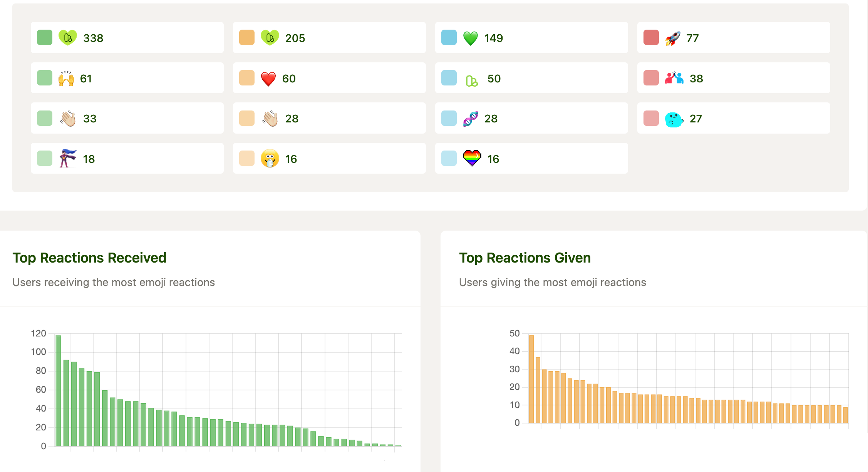Click the high-five people emoji showing 38

pyautogui.click(x=674, y=78)
